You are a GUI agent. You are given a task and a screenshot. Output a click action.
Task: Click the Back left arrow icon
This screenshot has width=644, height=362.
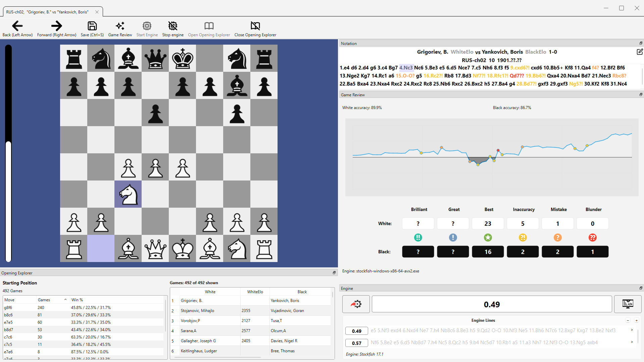[x=17, y=26]
